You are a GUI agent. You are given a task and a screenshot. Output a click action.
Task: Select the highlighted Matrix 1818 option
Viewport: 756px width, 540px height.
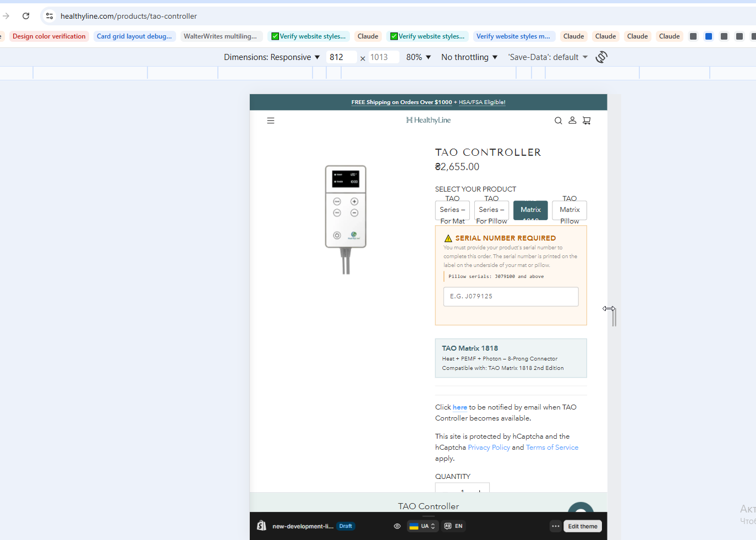[530, 210]
